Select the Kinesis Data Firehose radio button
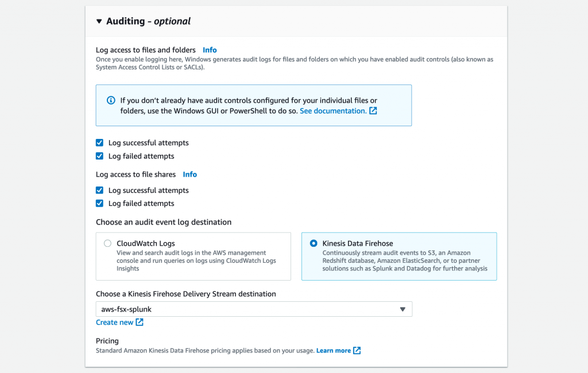The image size is (588, 373). pos(312,243)
